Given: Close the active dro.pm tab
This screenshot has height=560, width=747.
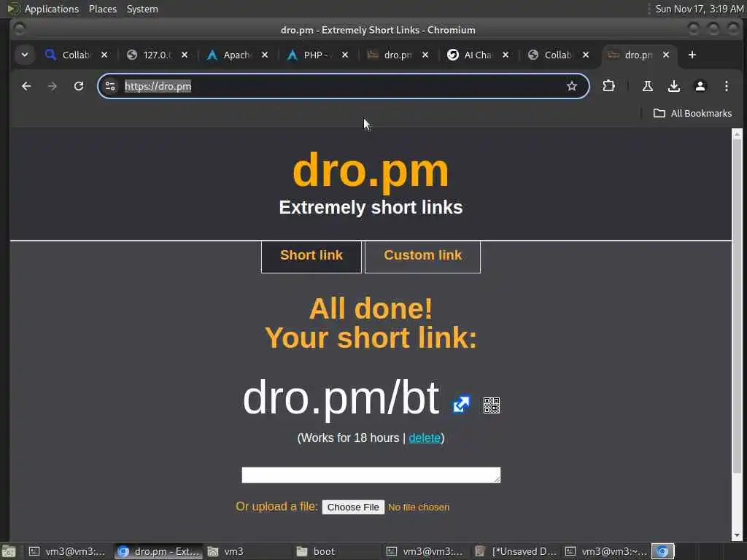Looking at the screenshot, I should (x=666, y=55).
